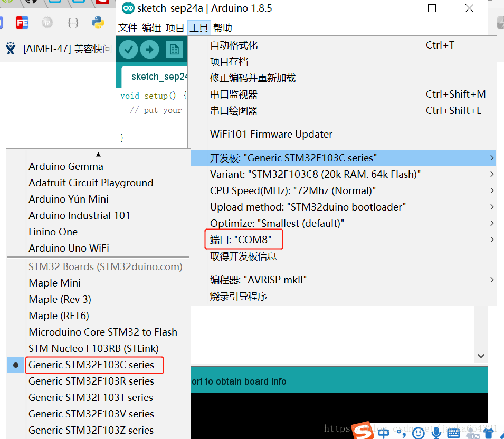The width and height of the screenshot is (504, 439).
Task: Expand the 开发板 Generic STM32F103C submenu
Action: click(343, 158)
